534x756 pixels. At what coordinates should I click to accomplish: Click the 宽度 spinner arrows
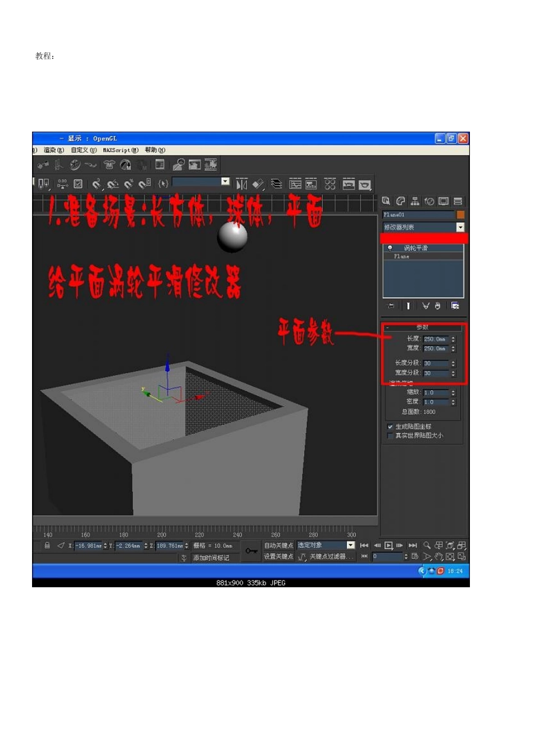pyautogui.click(x=453, y=349)
